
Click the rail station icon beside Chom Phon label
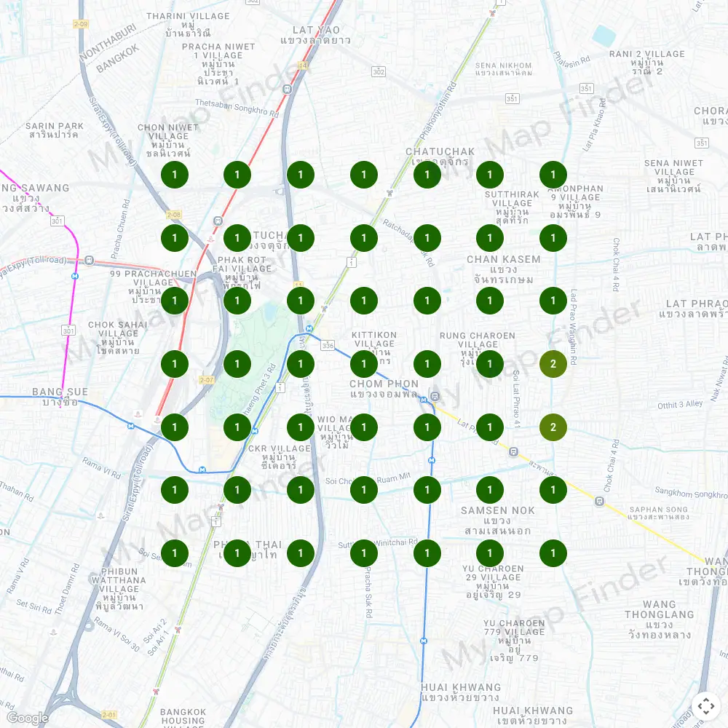435,397
